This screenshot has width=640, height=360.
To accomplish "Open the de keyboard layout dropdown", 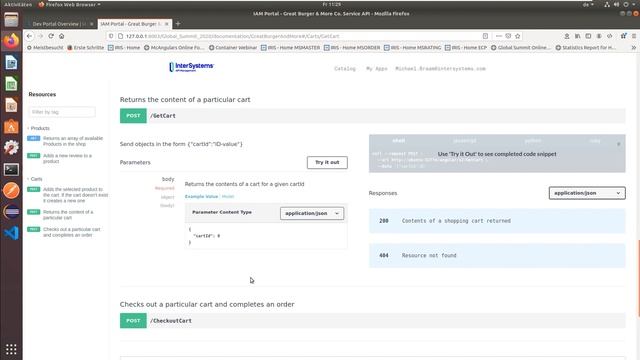I will 588,4.
